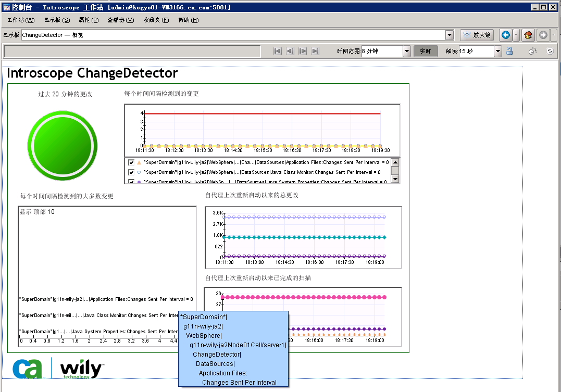Click the pink dotted series line
561x392 pixels.
pyautogui.click(x=303, y=297)
